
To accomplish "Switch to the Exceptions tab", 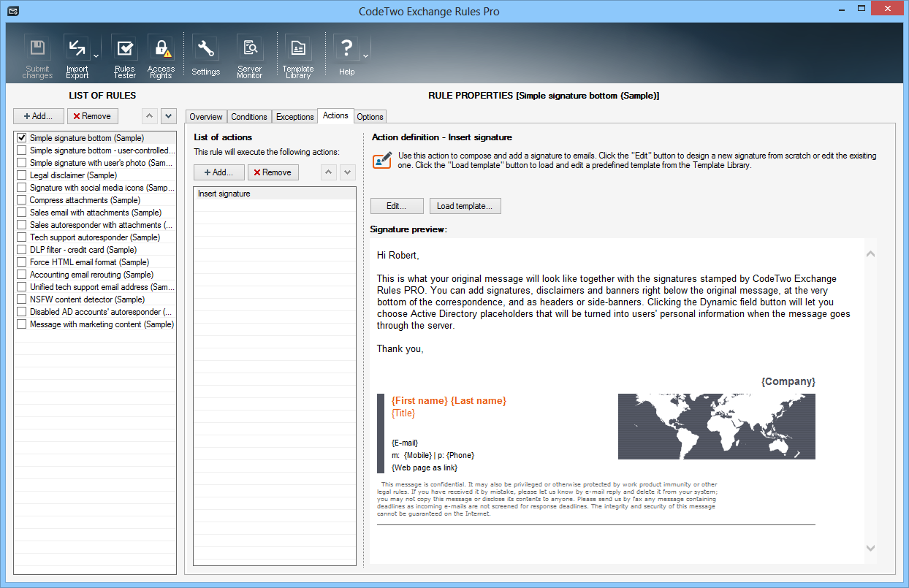I will click(x=295, y=117).
